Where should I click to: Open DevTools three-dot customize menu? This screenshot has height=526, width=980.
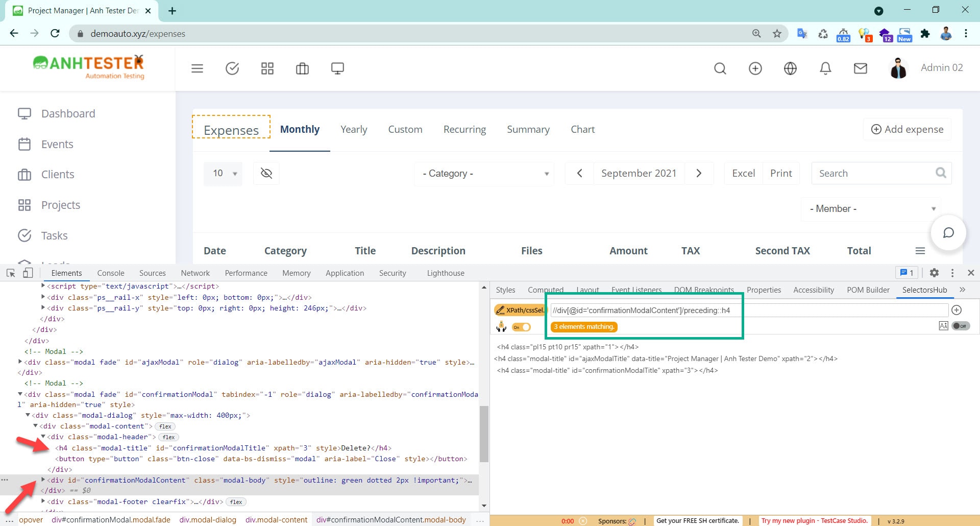952,273
